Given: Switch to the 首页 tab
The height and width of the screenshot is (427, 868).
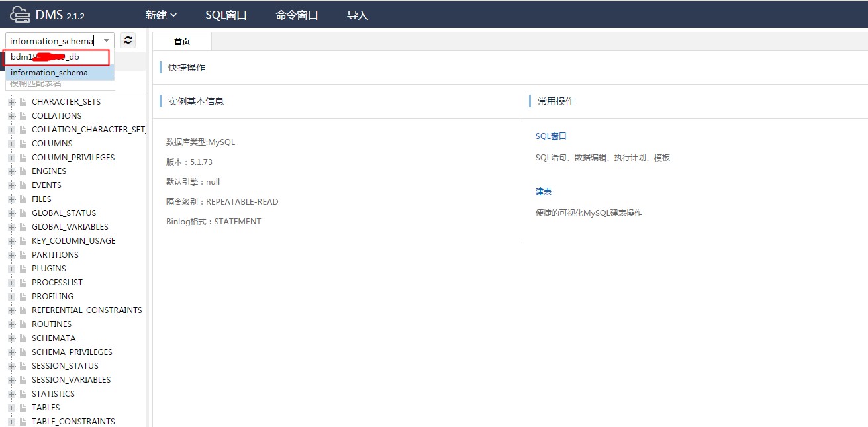Looking at the screenshot, I should coord(181,41).
